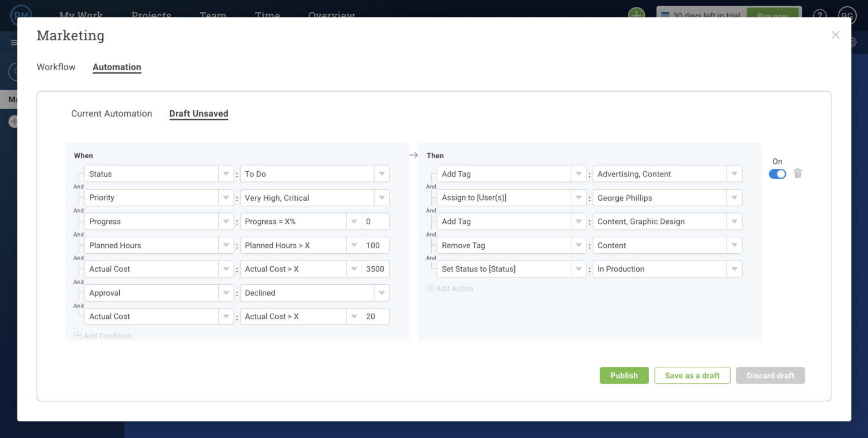This screenshot has height=438, width=868.
Task: Open the sidebar hamburger menu
Action: [x=14, y=42]
